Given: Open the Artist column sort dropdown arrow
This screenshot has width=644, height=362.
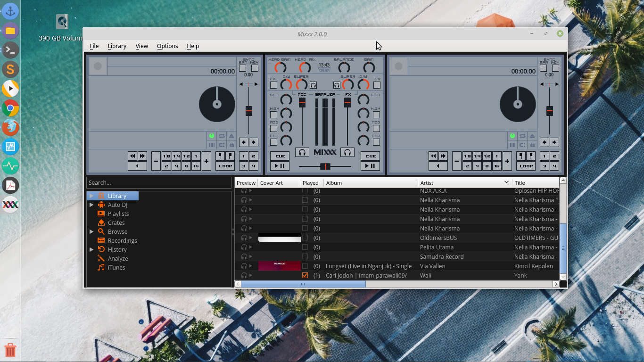Looking at the screenshot, I should [507, 182].
